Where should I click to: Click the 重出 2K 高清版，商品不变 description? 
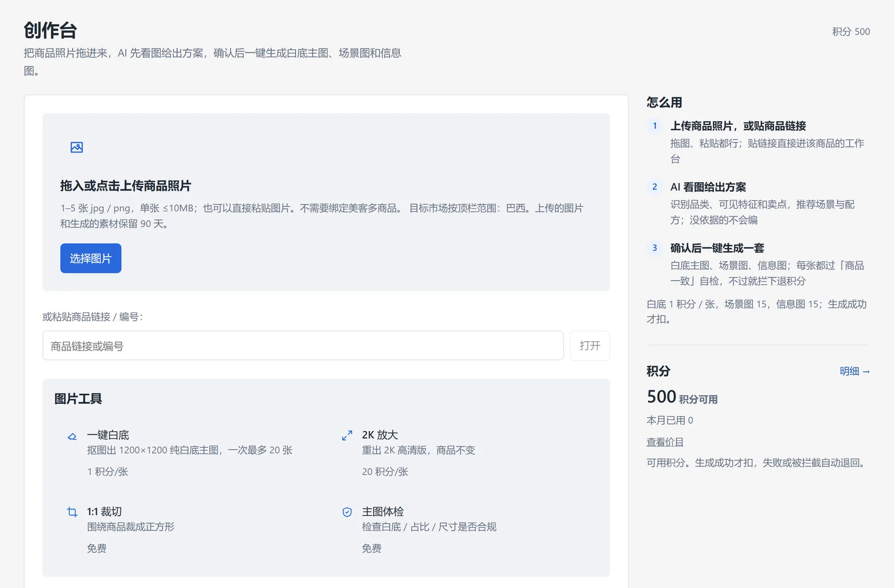click(x=419, y=451)
